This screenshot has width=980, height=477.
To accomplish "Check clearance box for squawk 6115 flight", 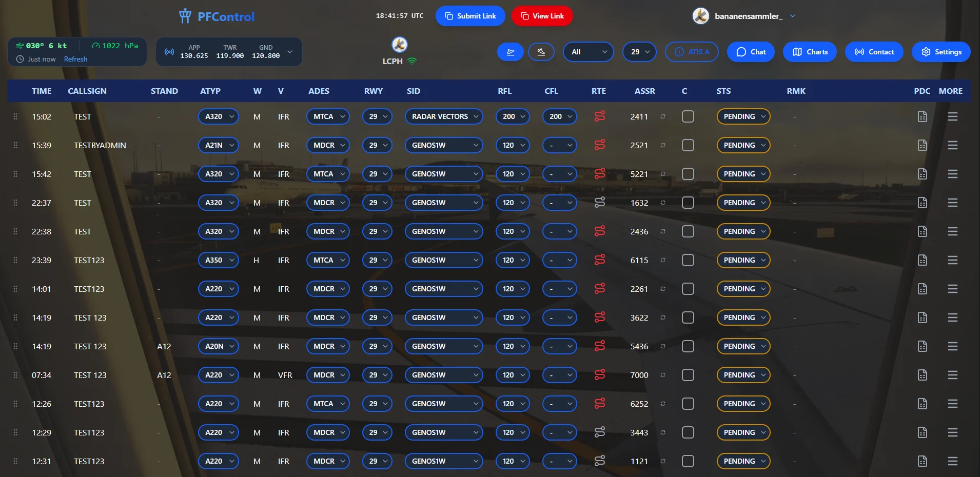I will click(688, 260).
